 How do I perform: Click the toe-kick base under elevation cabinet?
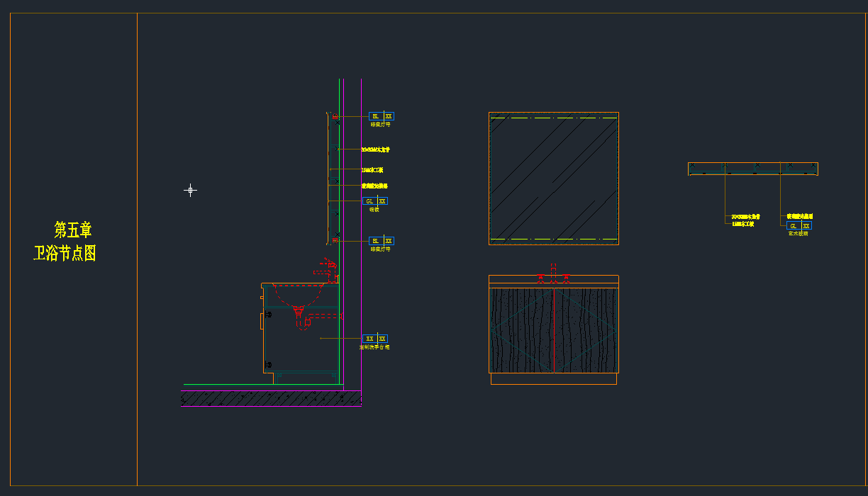point(553,379)
